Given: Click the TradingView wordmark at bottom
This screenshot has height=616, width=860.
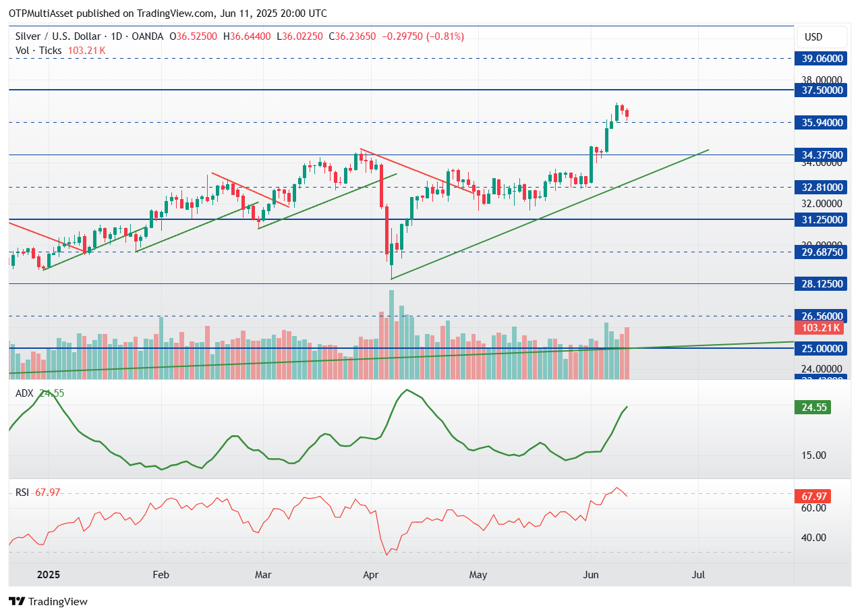Looking at the screenshot, I should pos(58,601).
